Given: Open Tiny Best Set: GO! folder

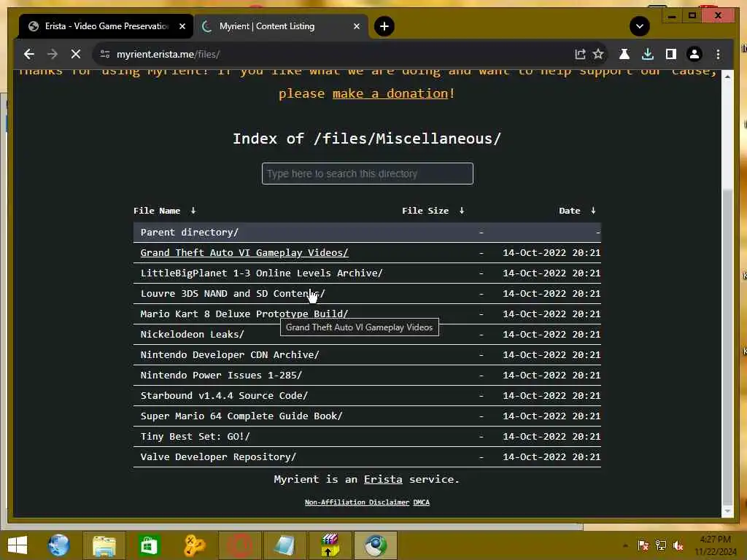Looking at the screenshot, I should [195, 437].
